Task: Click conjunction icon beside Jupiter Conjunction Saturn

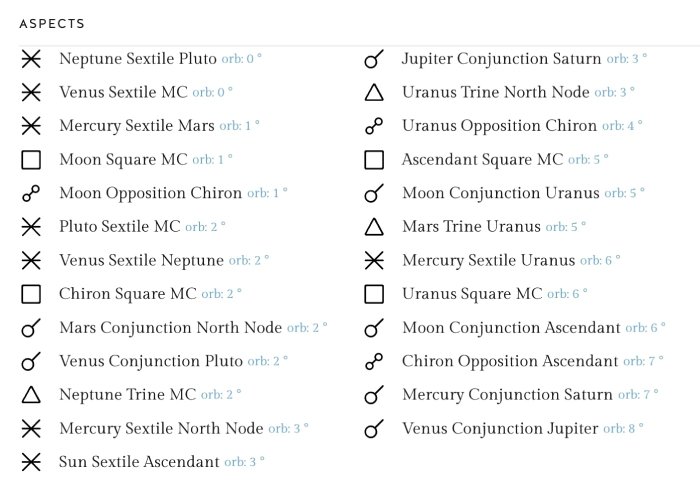Action: [x=373, y=60]
